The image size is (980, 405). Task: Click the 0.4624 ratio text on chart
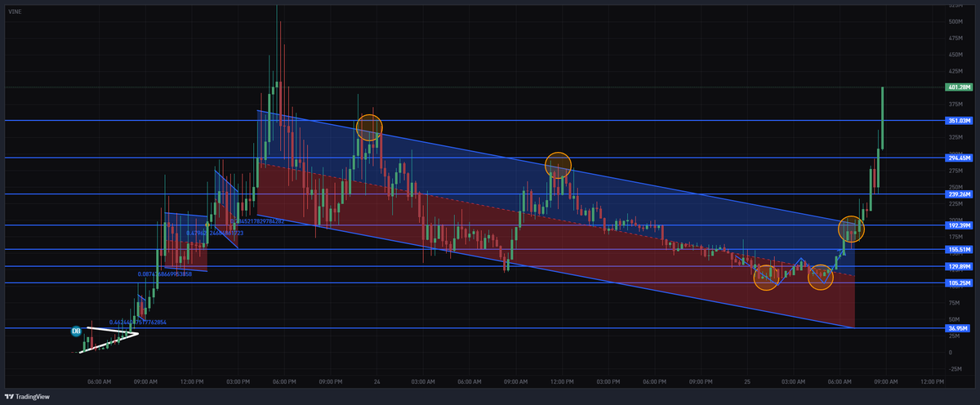click(137, 323)
